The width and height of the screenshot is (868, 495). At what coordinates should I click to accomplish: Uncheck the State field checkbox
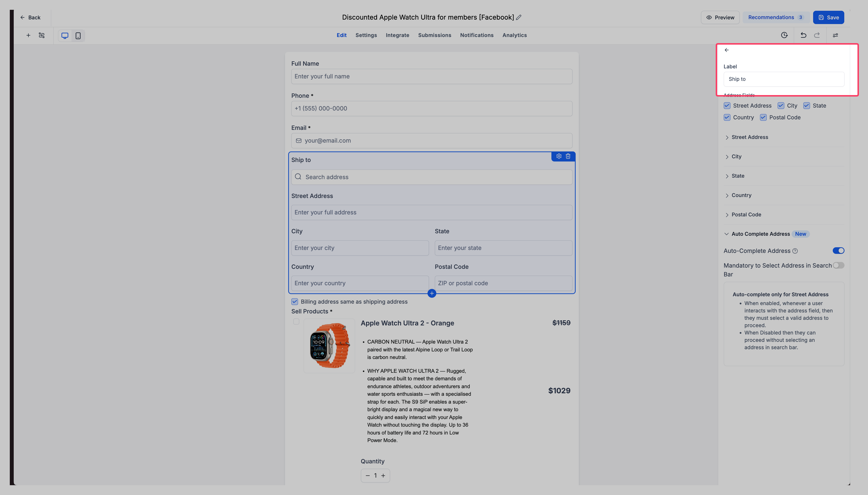click(807, 106)
